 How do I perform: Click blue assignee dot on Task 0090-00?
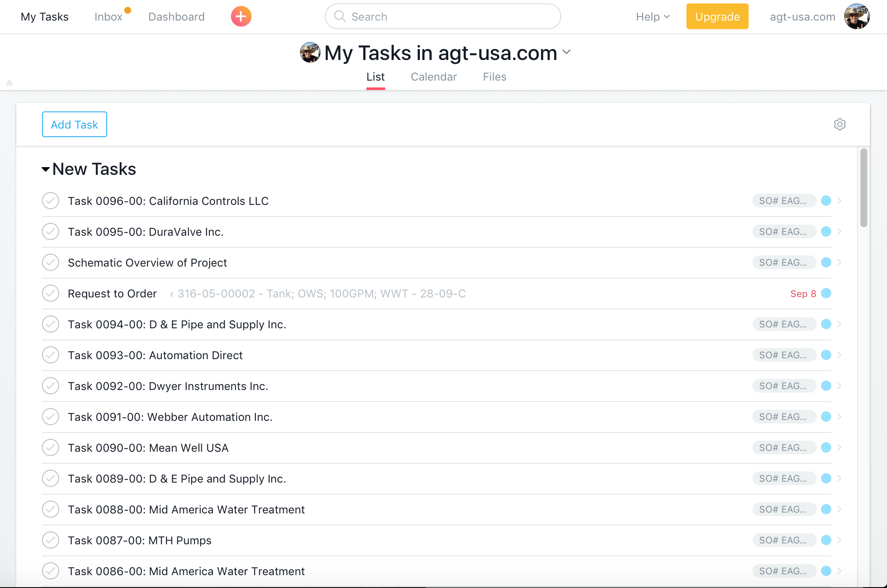[x=826, y=447]
